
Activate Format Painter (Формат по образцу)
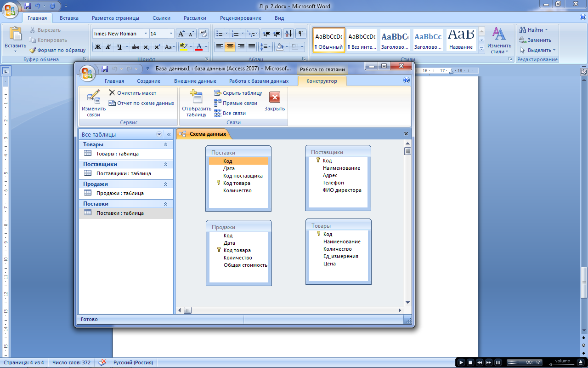[58, 50]
